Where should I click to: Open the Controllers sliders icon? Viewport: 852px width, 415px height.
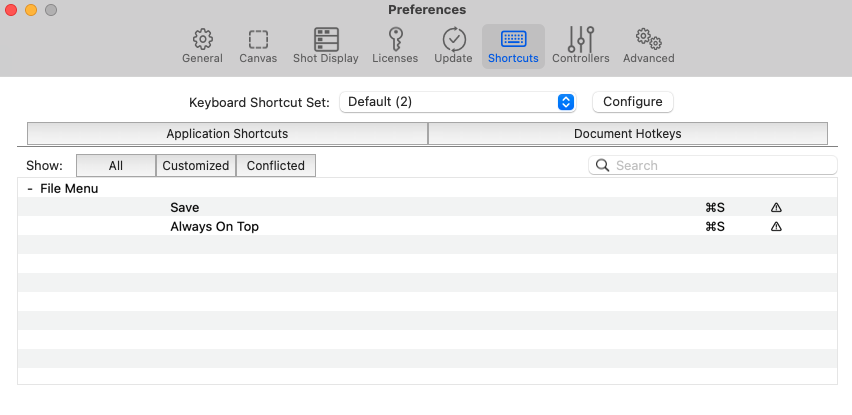(x=581, y=39)
